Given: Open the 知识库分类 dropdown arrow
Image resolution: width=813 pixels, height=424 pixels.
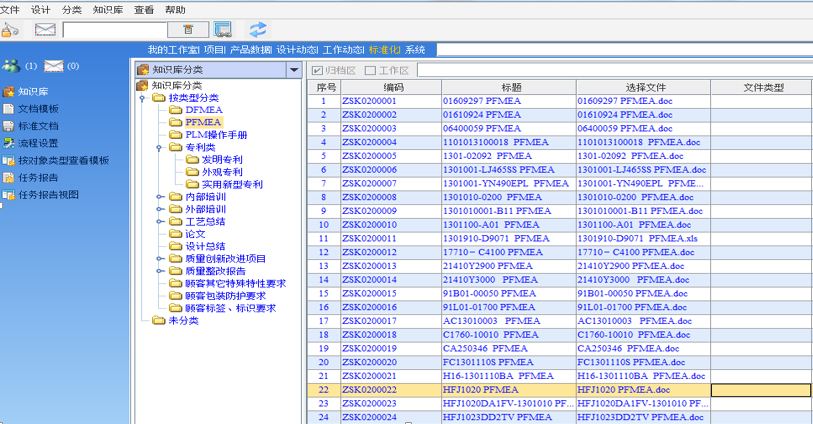Looking at the screenshot, I should (293, 70).
